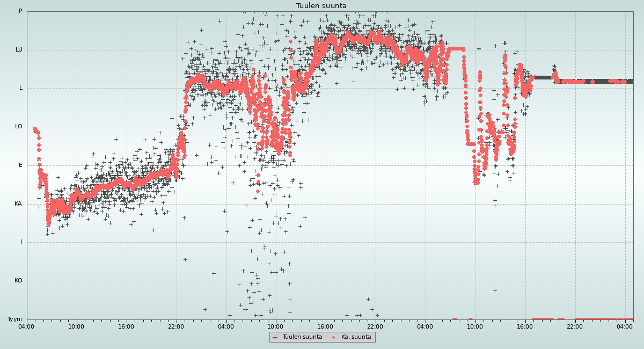The image size is (644, 349).
Task: Select the 'Tyyni' y-axis label
Action: pos(14,319)
